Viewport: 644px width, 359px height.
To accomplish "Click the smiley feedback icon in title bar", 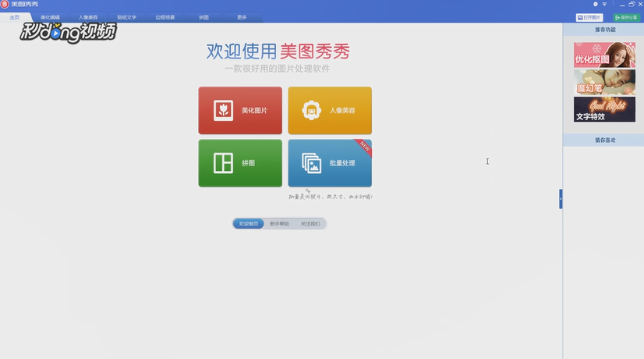I will [x=596, y=4].
